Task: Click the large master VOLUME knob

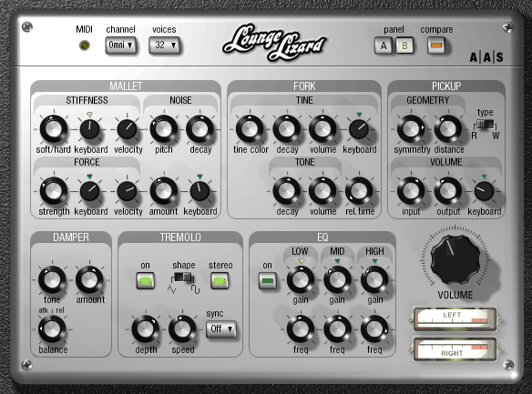Action: pos(455,259)
